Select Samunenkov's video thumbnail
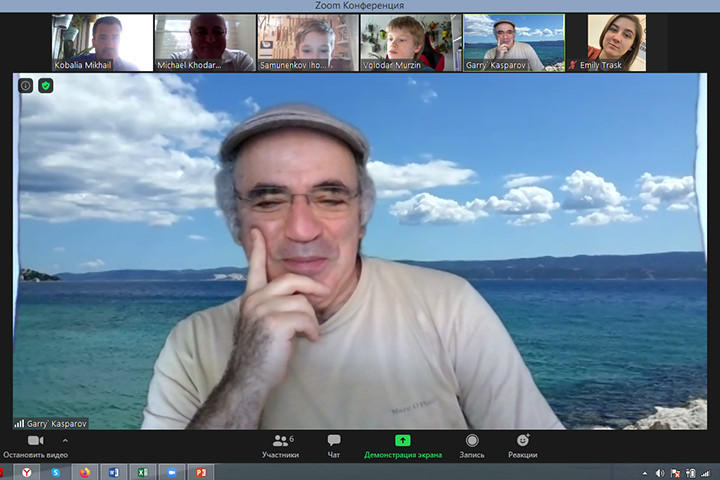The height and width of the screenshot is (480, 720). (x=308, y=43)
